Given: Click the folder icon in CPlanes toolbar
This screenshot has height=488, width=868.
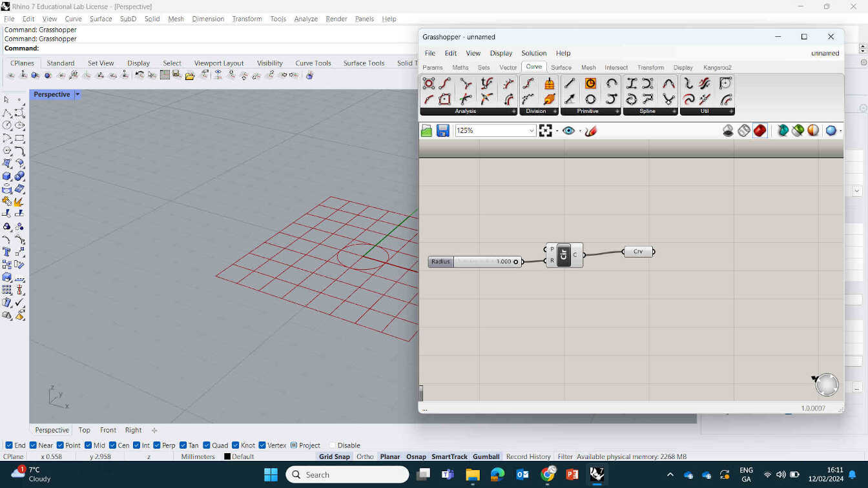Looking at the screenshot, I should [x=190, y=76].
